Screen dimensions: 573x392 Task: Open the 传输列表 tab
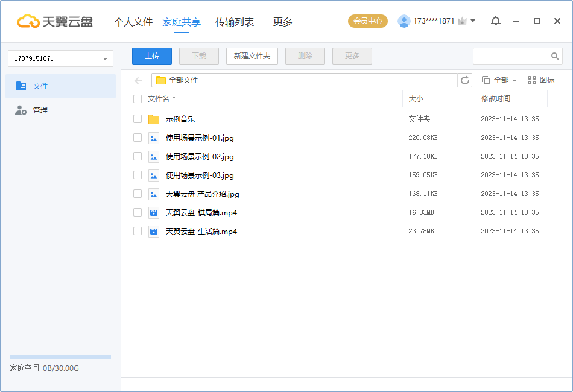[x=234, y=22]
